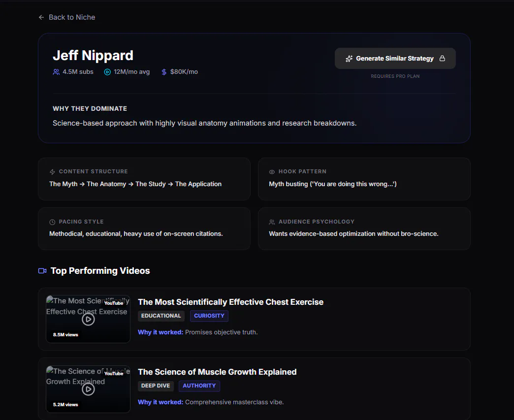Click 'Wants evidence-based optimization' text
This screenshot has width=514, height=420.
pos(353,234)
